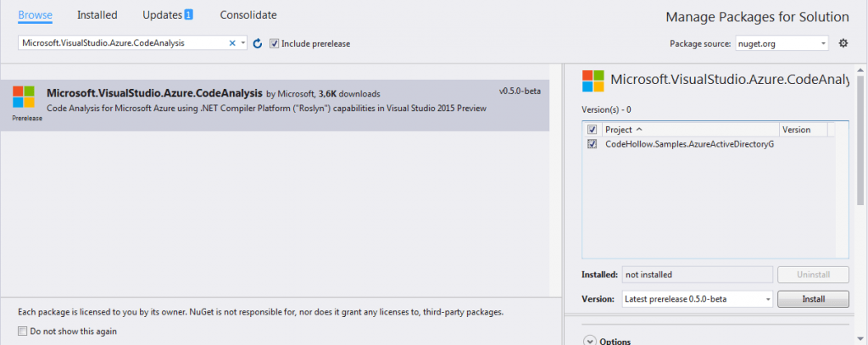Click the Uninstall button
The width and height of the screenshot is (868, 345).
pyautogui.click(x=813, y=274)
